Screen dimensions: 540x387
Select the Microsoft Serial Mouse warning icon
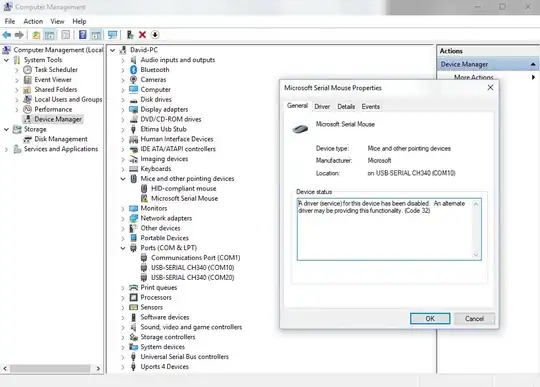(x=144, y=198)
